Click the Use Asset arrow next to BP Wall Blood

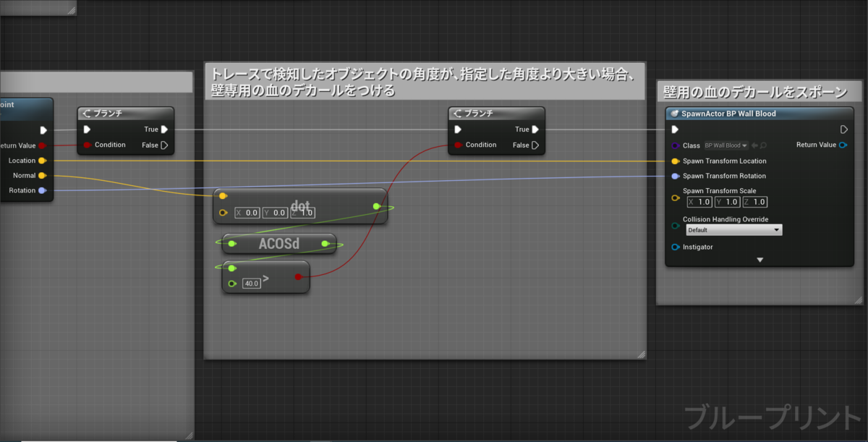pyautogui.click(x=754, y=145)
